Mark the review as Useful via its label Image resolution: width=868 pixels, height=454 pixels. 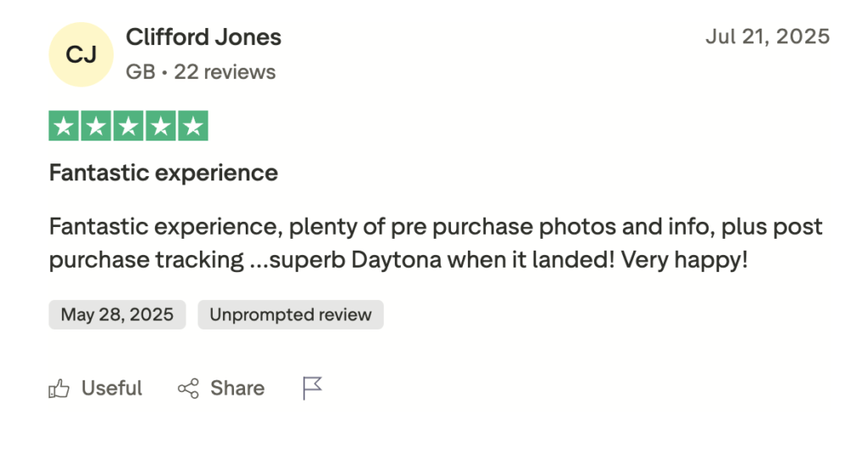coord(111,389)
